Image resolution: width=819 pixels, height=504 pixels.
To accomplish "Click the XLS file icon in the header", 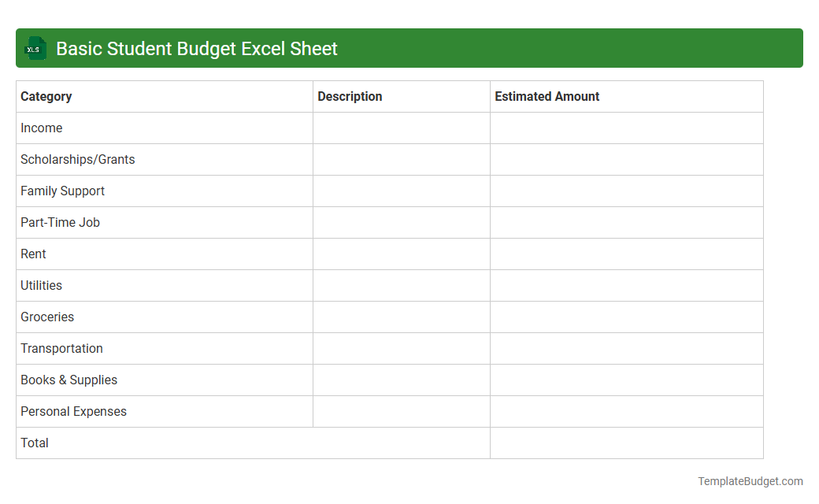I will pos(35,48).
